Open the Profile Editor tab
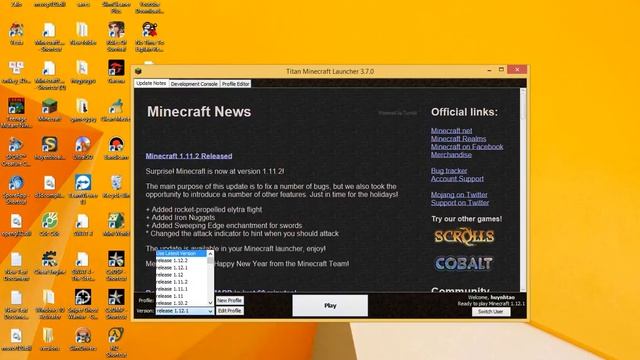This screenshot has width=640, height=360. click(236, 84)
